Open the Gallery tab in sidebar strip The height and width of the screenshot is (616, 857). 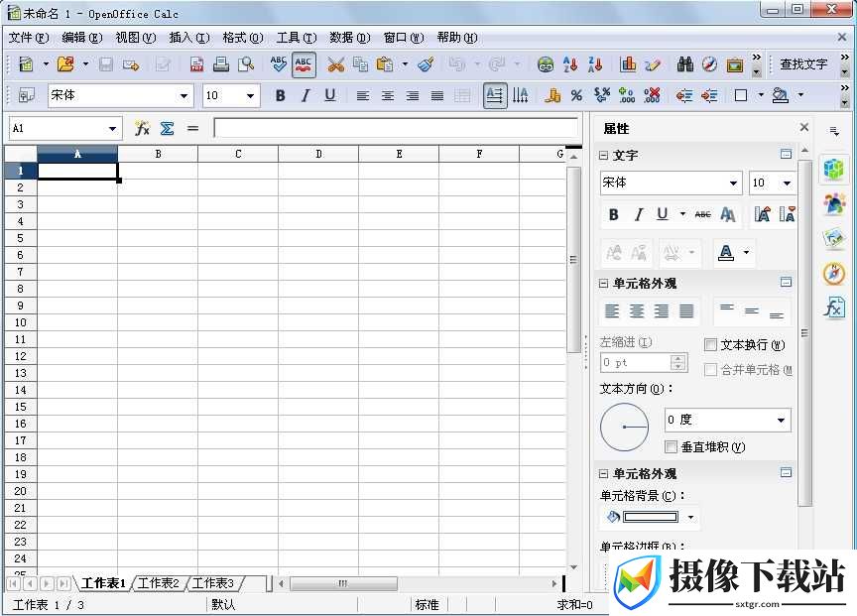(x=834, y=238)
